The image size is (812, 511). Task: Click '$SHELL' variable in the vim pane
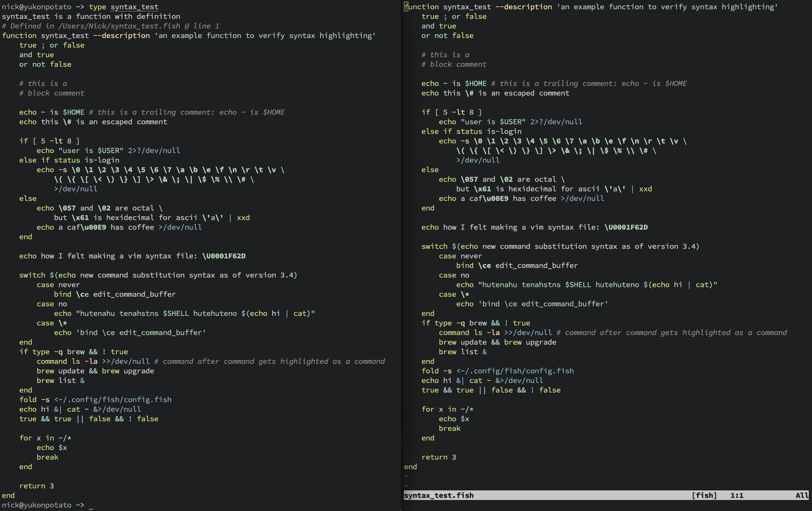click(x=578, y=285)
